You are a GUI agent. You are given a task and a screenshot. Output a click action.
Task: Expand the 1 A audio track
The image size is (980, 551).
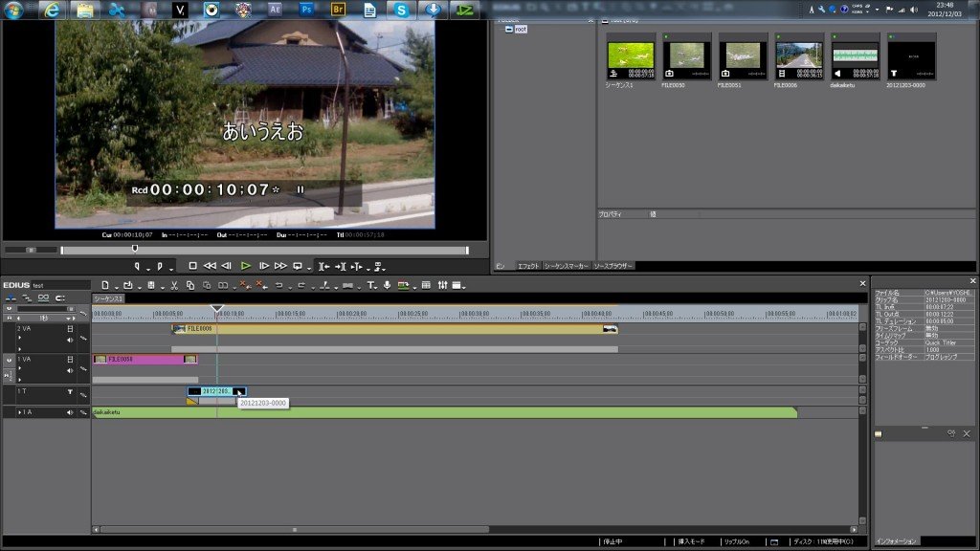click(20, 412)
